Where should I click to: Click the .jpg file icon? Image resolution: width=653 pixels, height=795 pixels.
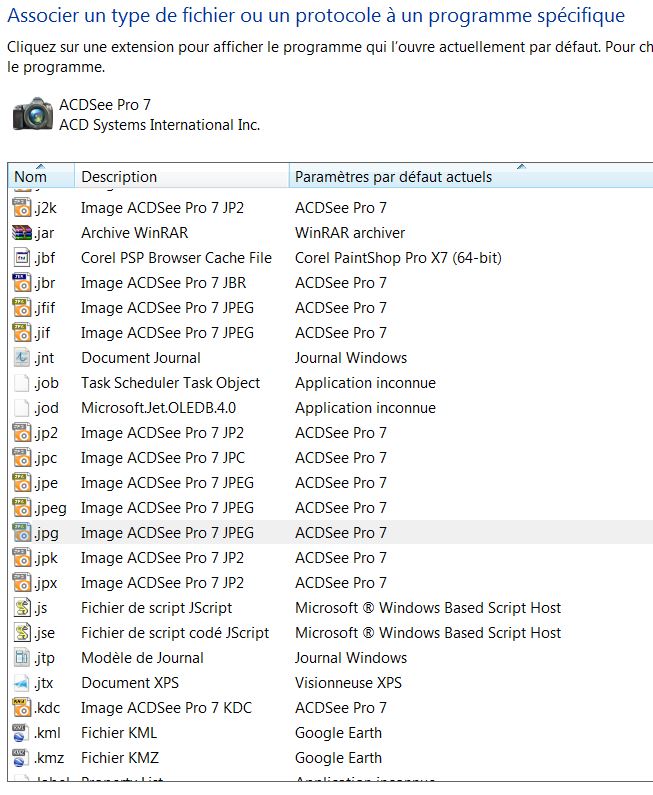point(22,533)
